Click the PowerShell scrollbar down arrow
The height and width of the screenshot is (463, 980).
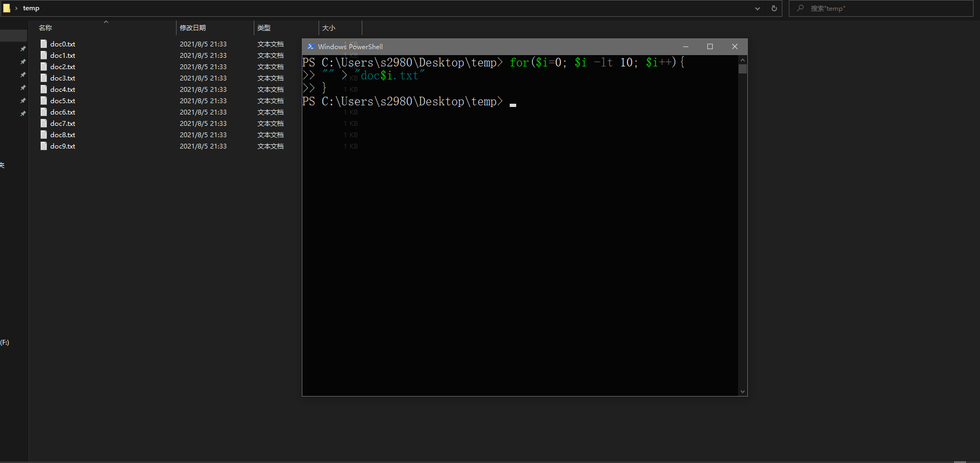point(742,392)
